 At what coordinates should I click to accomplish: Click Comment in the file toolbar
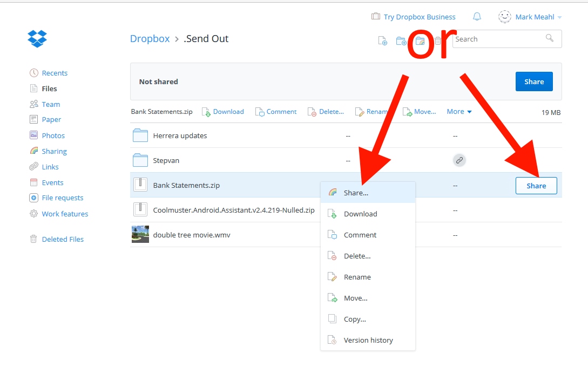click(x=275, y=112)
